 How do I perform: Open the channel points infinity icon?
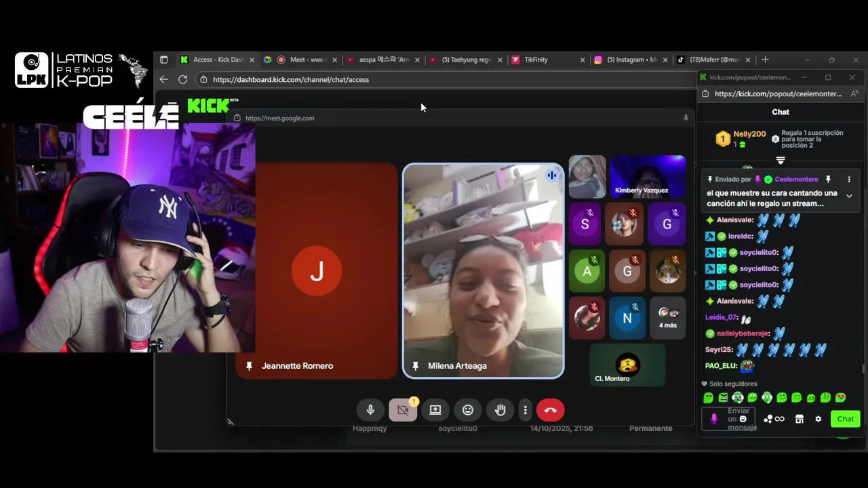point(774,419)
